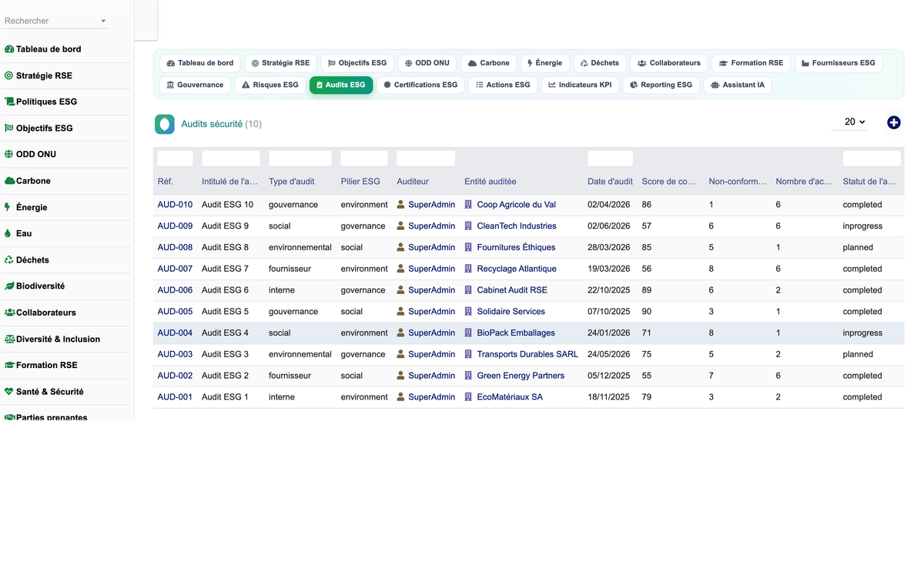Click filter field above Type d'audit
Image resolution: width=924 pixels, height=572 pixels.
click(300, 159)
